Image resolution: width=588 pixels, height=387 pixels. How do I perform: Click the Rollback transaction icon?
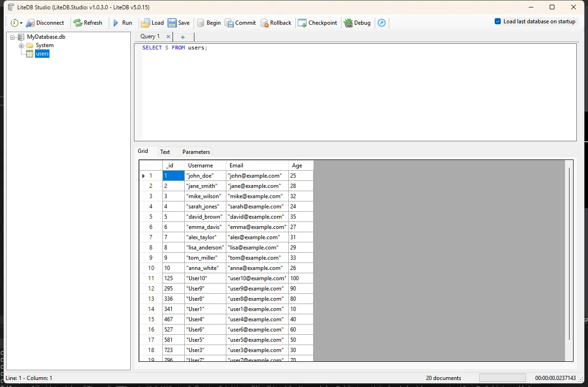point(265,23)
